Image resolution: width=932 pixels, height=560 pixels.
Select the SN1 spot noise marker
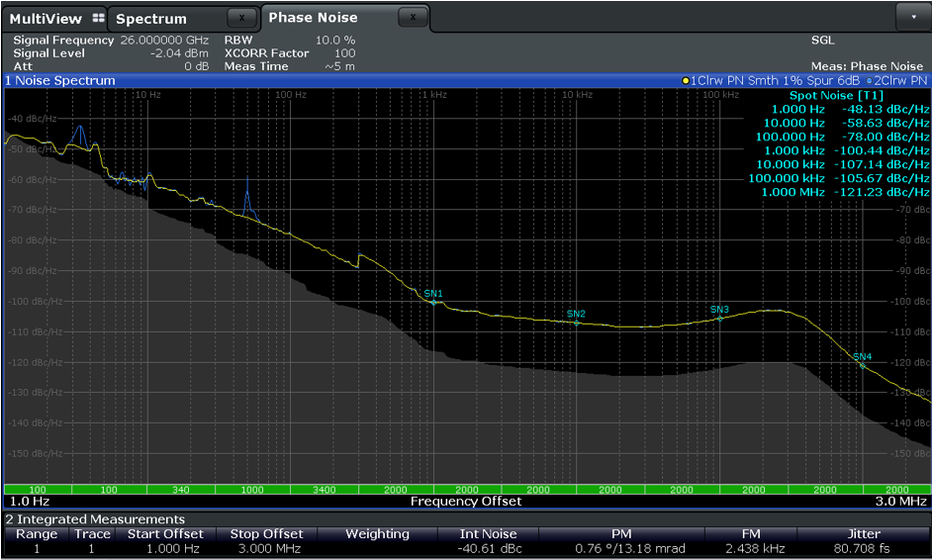(433, 303)
